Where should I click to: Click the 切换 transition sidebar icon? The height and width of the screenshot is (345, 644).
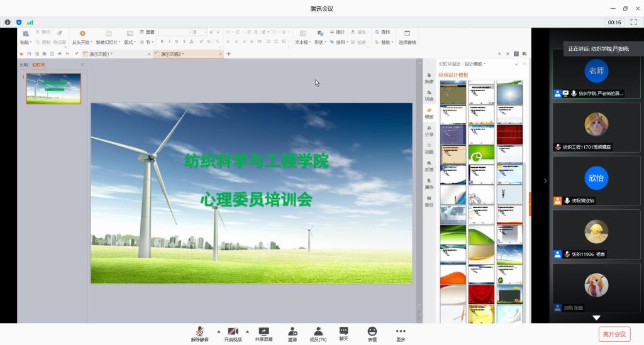(429, 95)
